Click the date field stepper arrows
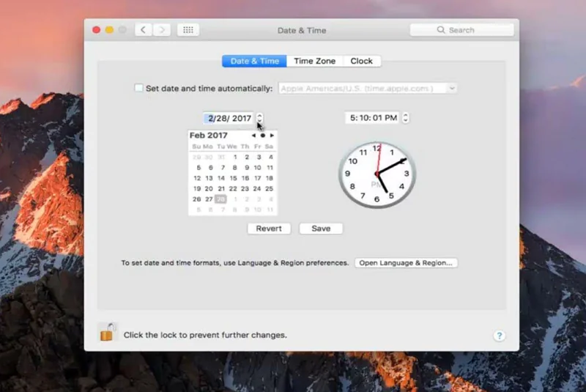Image resolution: width=586 pixels, height=392 pixels. pyautogui.click(x=259, y=118)
